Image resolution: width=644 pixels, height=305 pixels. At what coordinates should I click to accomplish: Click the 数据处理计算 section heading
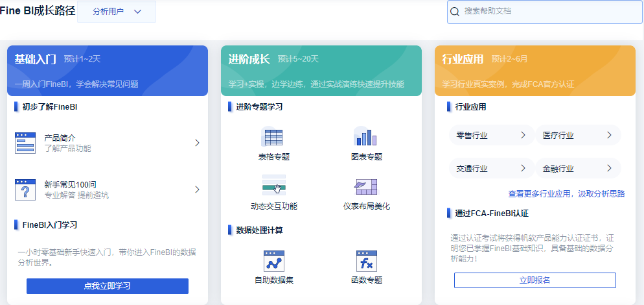[x=259, y=230]
